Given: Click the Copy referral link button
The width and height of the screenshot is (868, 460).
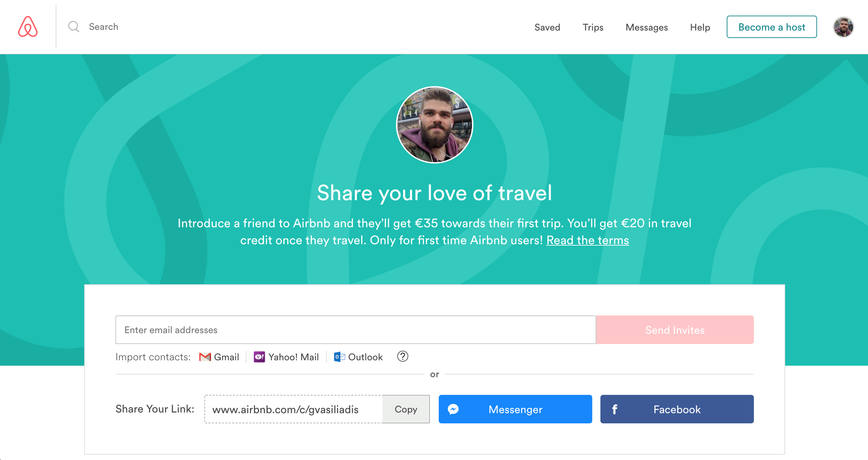Looking at the screenshot, I should point(405,409).
